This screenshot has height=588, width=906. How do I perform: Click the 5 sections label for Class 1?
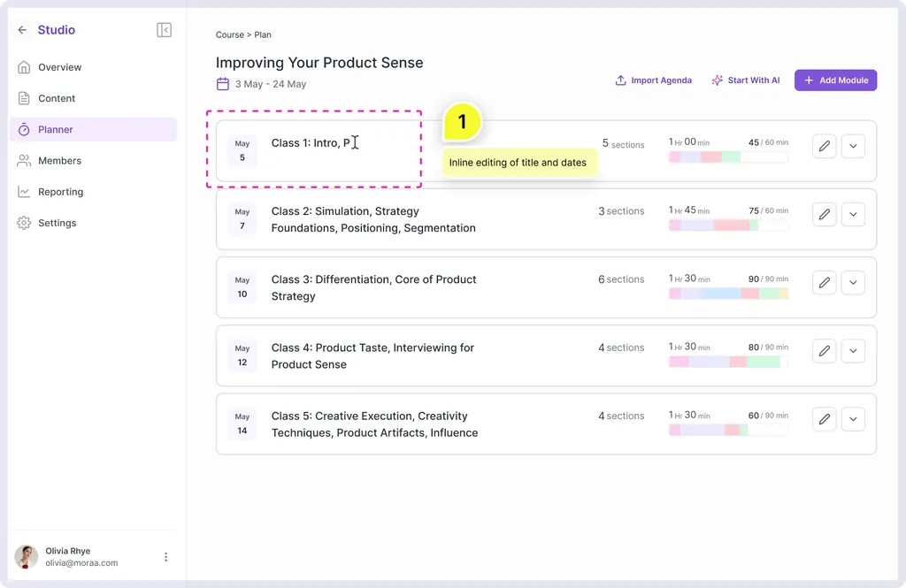(x=623, y=144)
